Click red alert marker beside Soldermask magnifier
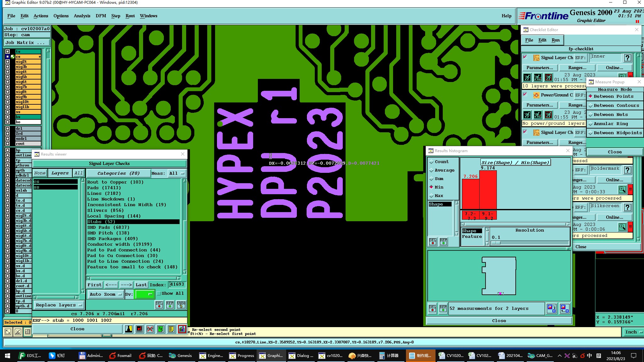Image resolution: width=644 pixels, height=362 pixels. pos(630,189)
